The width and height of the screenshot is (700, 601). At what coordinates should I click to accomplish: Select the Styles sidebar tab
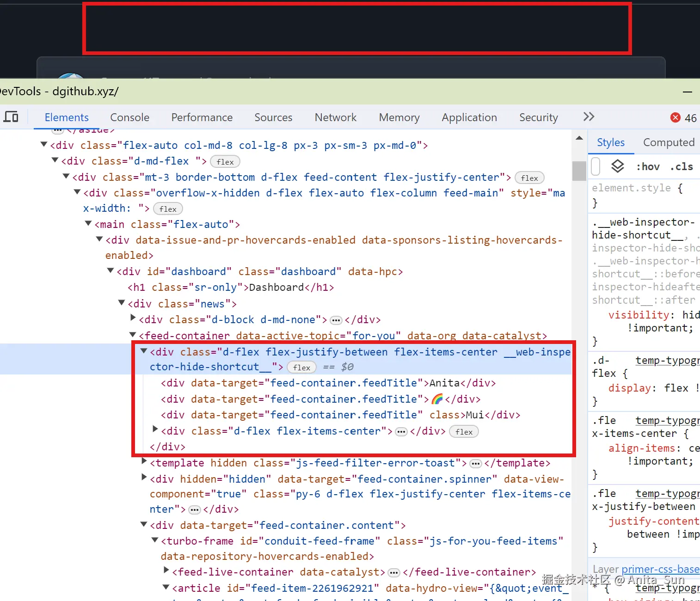611,142
